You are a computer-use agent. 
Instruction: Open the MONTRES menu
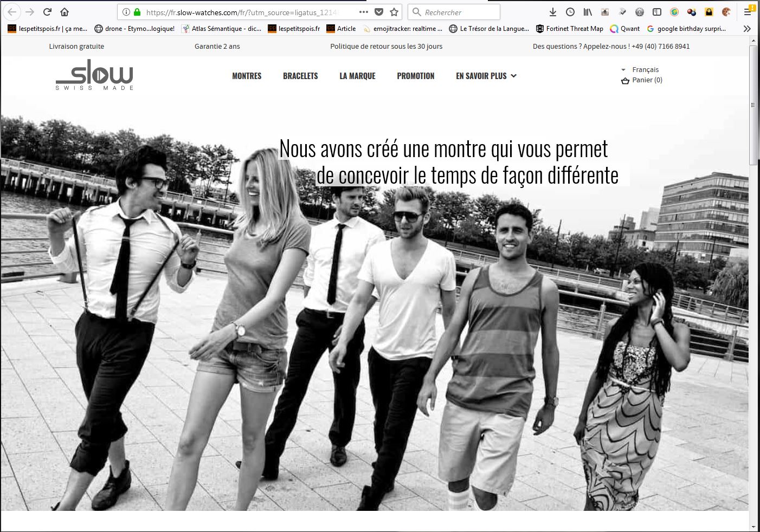[247, 76]
